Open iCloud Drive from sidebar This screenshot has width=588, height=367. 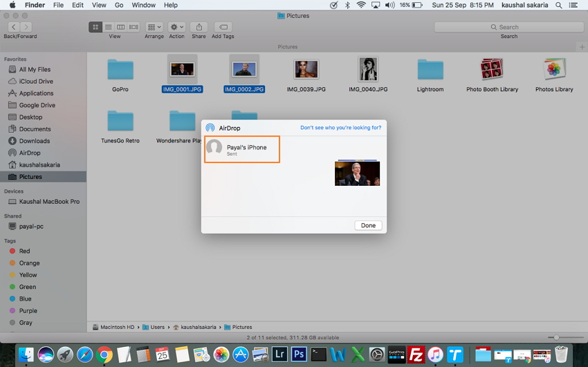(35, 82)
